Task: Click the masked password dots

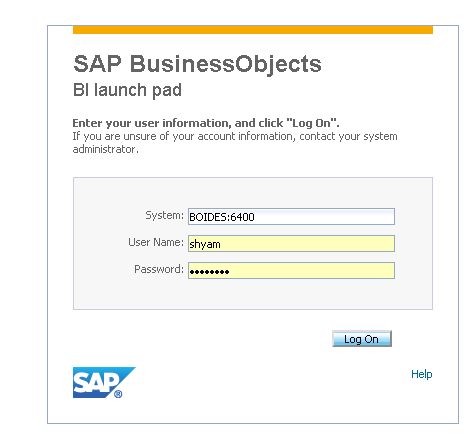Action: coord(209,272)
